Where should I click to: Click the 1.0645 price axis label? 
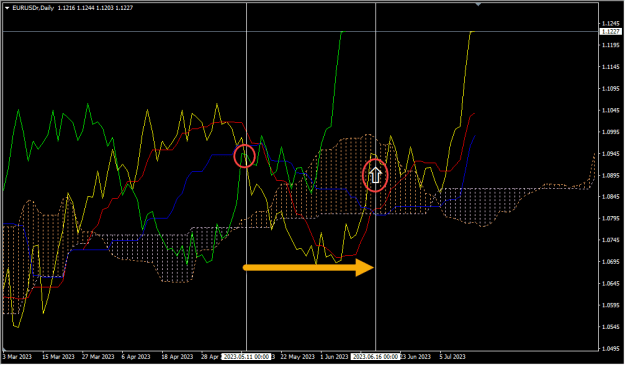(611, 284)
